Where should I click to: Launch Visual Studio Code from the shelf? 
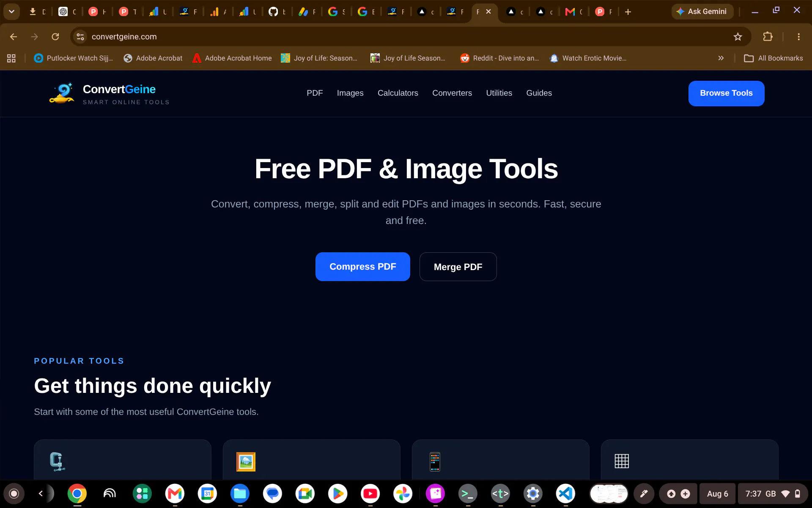tap(565, 494)
